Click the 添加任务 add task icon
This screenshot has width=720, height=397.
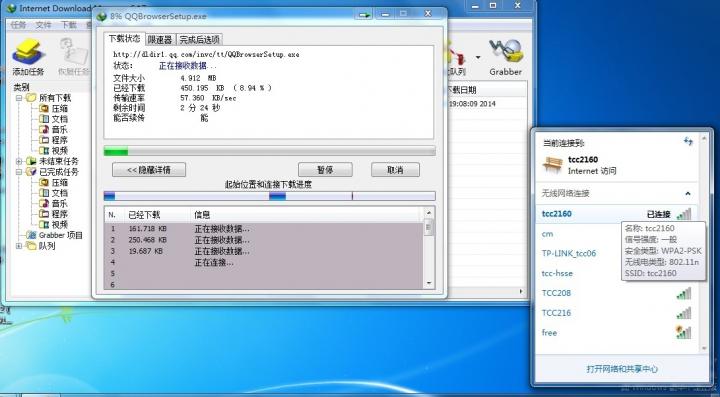[28, 52]
